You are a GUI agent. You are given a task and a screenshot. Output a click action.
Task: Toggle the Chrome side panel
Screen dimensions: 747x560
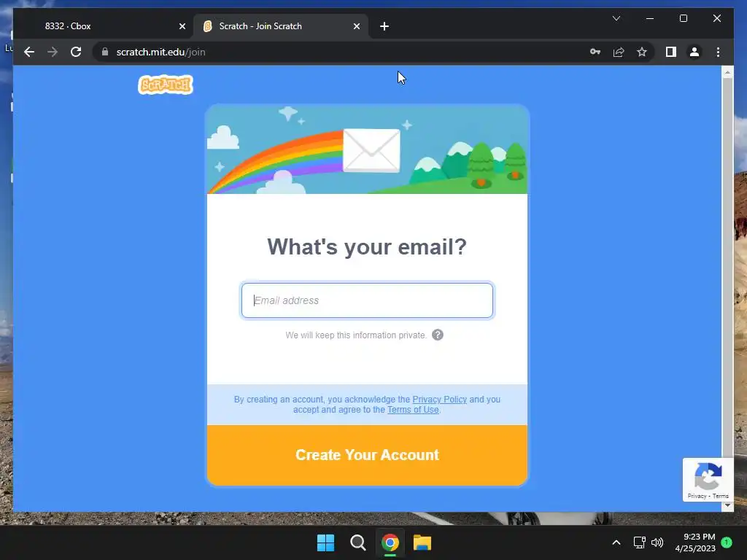671,52
